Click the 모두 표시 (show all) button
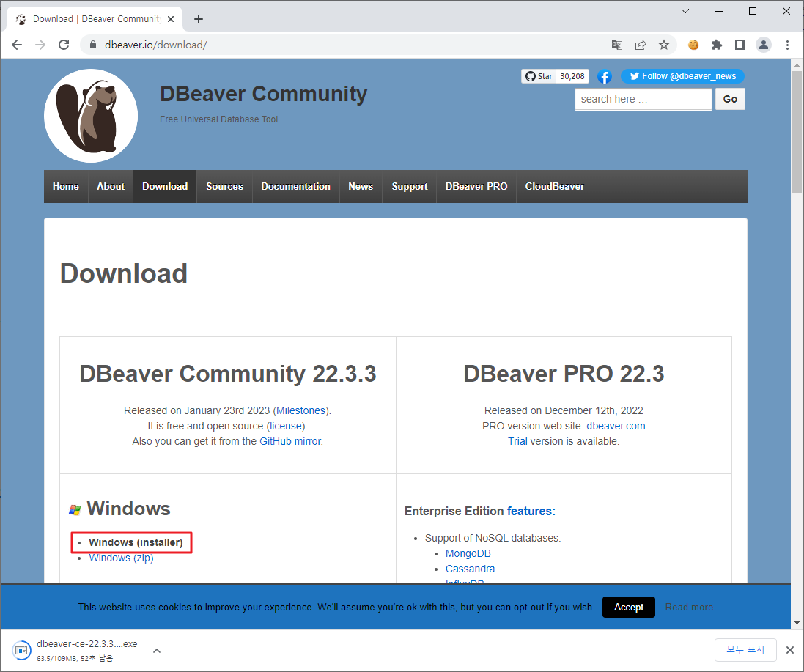 745,649
